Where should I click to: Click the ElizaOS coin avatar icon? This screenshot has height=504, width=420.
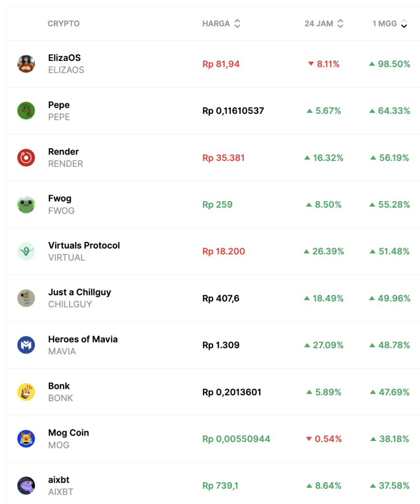pos(26,64)
